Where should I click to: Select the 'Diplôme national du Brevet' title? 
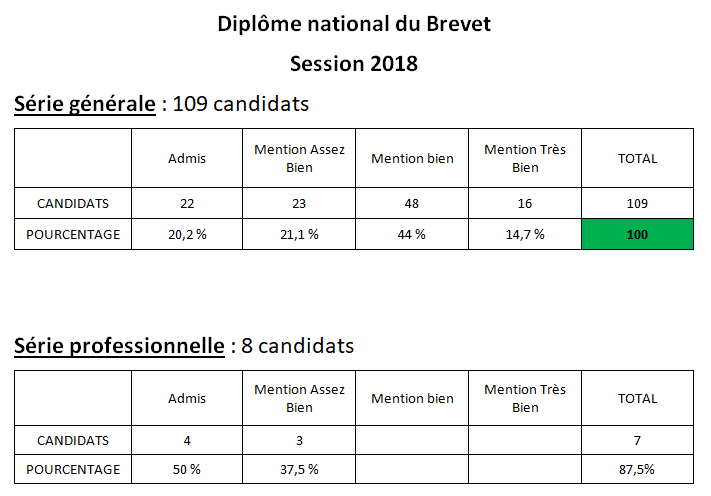pyautogui.click(x=354, y=24)
